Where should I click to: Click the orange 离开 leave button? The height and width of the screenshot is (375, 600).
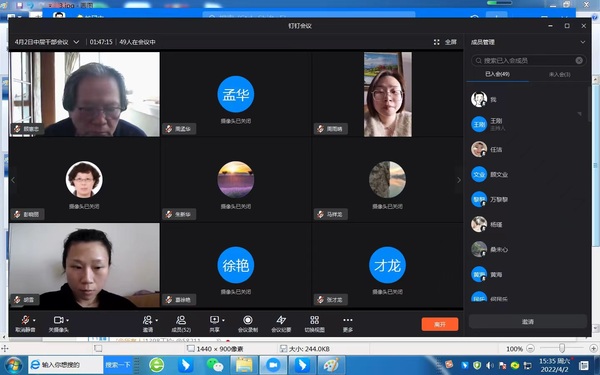[440, 324]
